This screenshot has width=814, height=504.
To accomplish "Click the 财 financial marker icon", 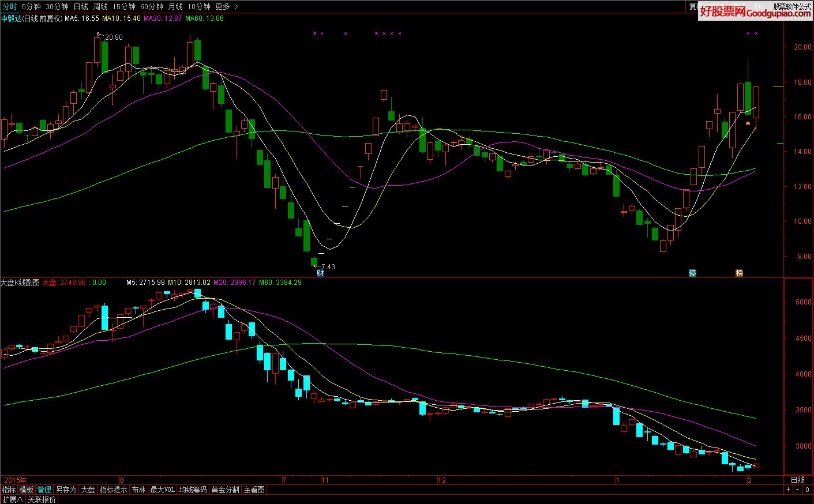I will pyautogui.click(x=320, y=273).
